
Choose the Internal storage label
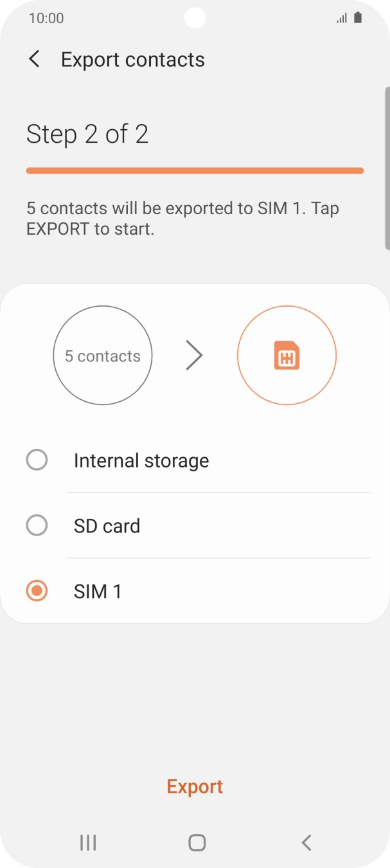(x=141, y=460)
